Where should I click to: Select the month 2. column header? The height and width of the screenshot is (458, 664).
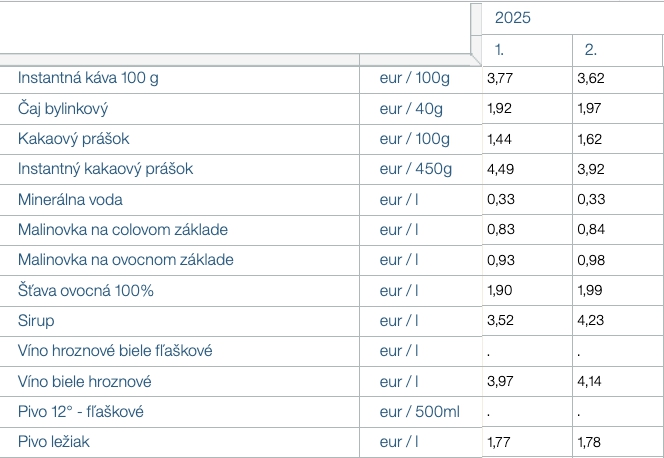click(x=590, y=49)
